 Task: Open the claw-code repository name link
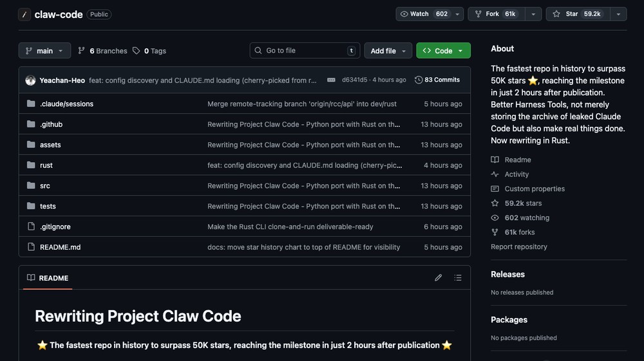coord(59,14)
